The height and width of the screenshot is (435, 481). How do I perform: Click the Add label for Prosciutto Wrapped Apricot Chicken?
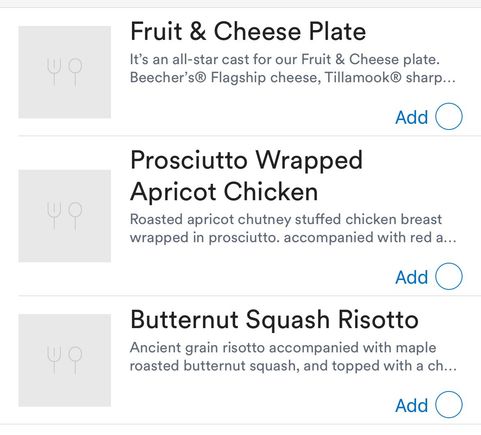pyautogui.click(x=412, y=278)
